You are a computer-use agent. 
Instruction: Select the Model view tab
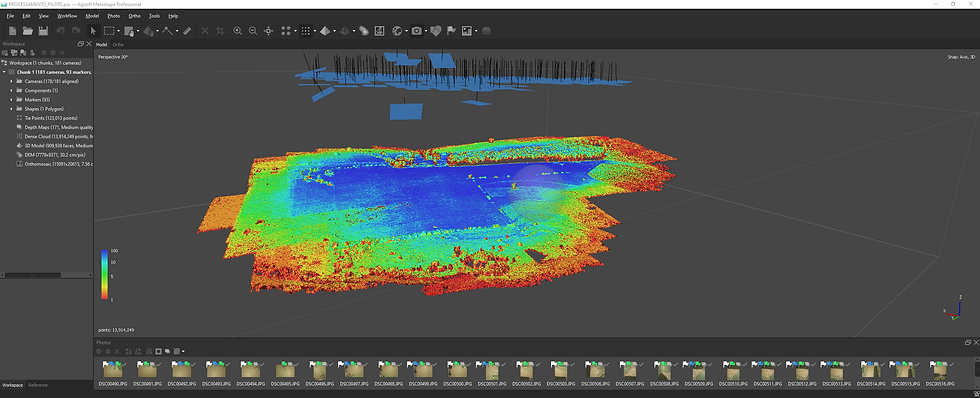(101, 44)
